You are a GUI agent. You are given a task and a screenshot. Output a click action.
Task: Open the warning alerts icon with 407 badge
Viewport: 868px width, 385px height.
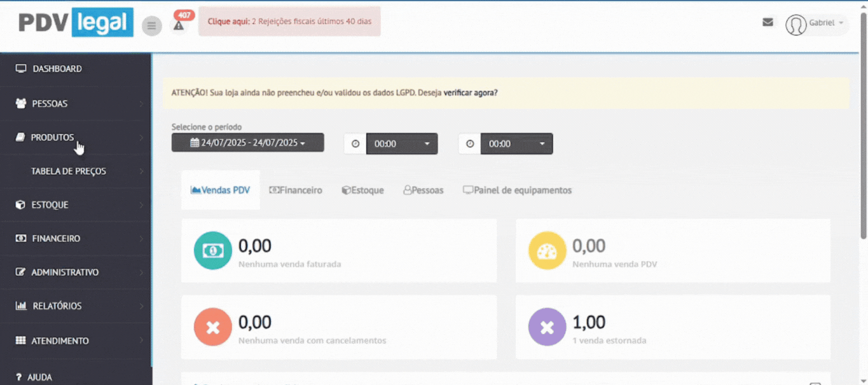[179, 25]
